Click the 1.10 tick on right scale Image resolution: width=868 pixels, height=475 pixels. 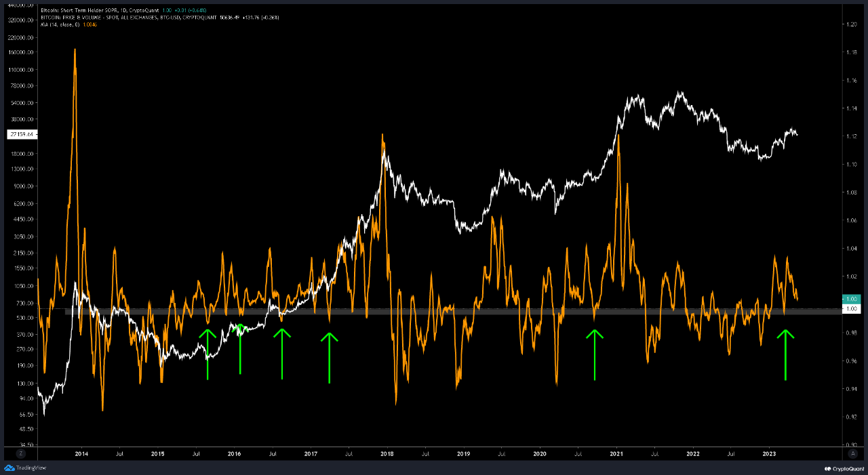click(x=851, y=165)
